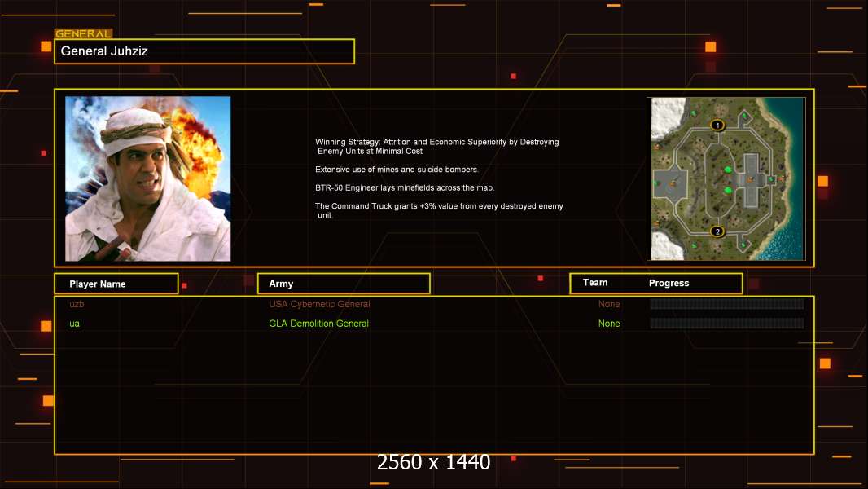This screenshot has height=489, width=868.
Task: Select player name ua
Action: pyautogui.click(x=74, y=324)
